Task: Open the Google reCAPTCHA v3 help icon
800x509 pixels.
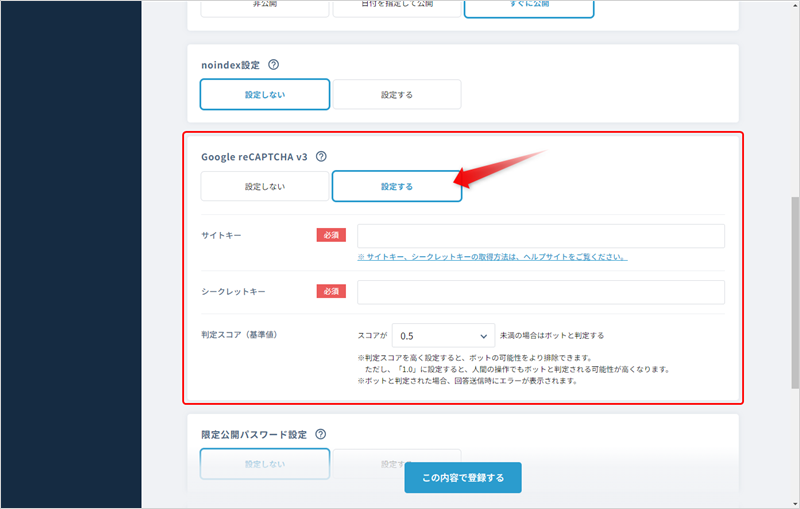Action: pyautogui.click(x=321, y=157)
